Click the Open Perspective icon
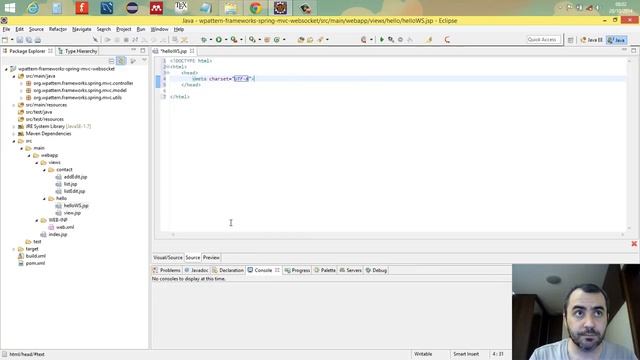The image size is (640, 360). tap(571, 40)
